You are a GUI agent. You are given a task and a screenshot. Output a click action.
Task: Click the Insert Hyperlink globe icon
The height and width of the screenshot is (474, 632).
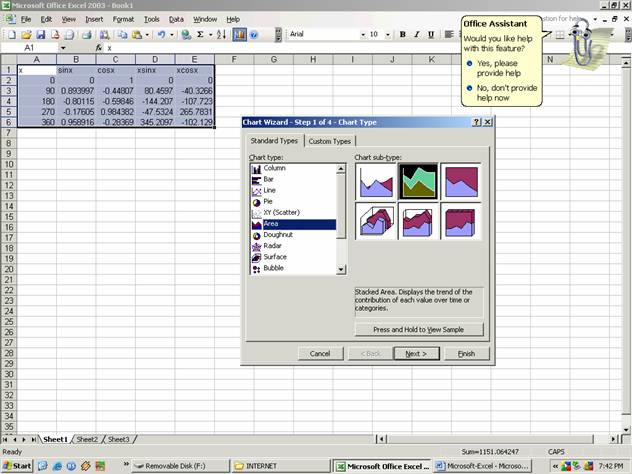point(186,35)
